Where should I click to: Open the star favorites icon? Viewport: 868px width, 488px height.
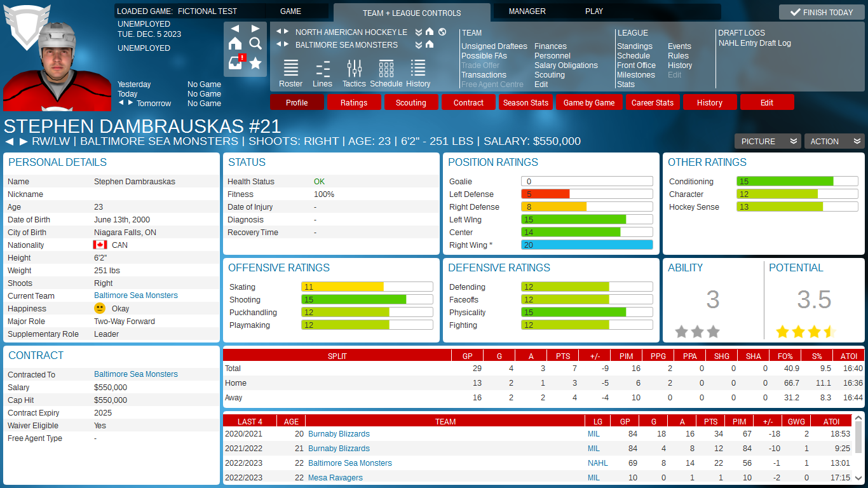click(x=255, y=62)
